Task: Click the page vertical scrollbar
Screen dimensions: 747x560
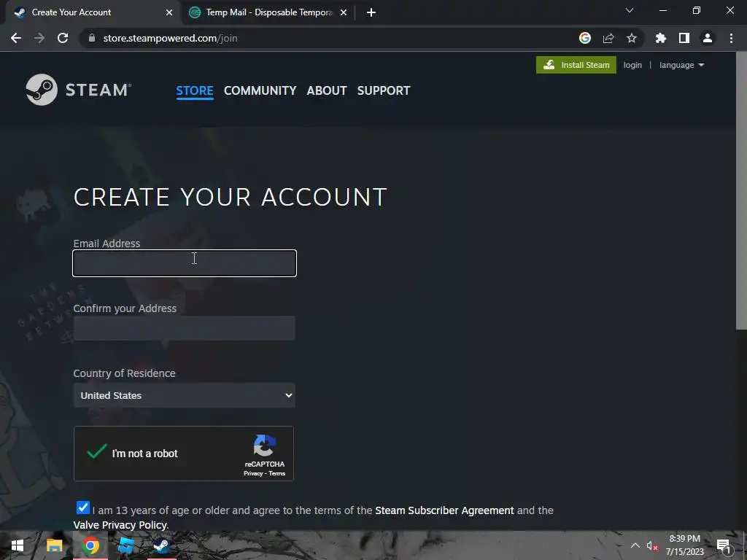Action: point(741,190)
